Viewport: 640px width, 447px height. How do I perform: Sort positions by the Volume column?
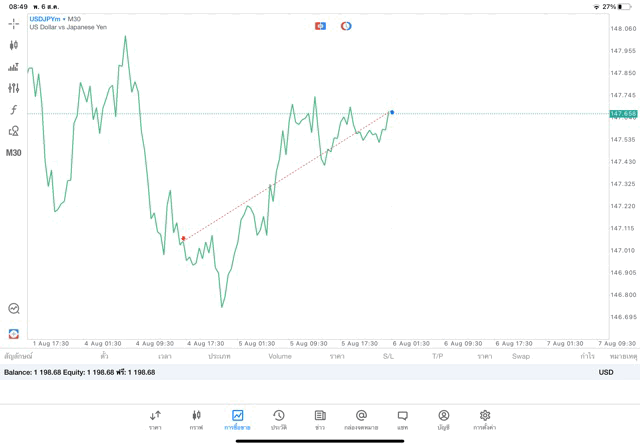click(x=280, y=356)
